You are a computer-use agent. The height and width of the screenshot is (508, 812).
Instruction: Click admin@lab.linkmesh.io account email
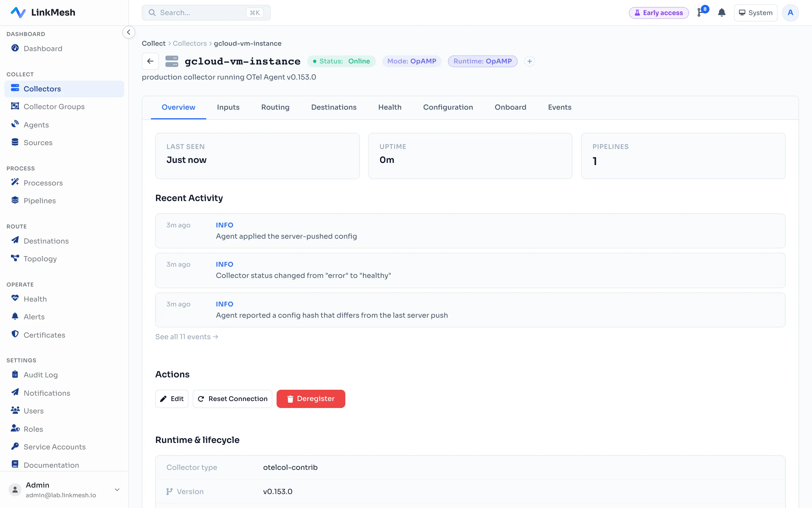pyautogui.click(x=61, y=495)
